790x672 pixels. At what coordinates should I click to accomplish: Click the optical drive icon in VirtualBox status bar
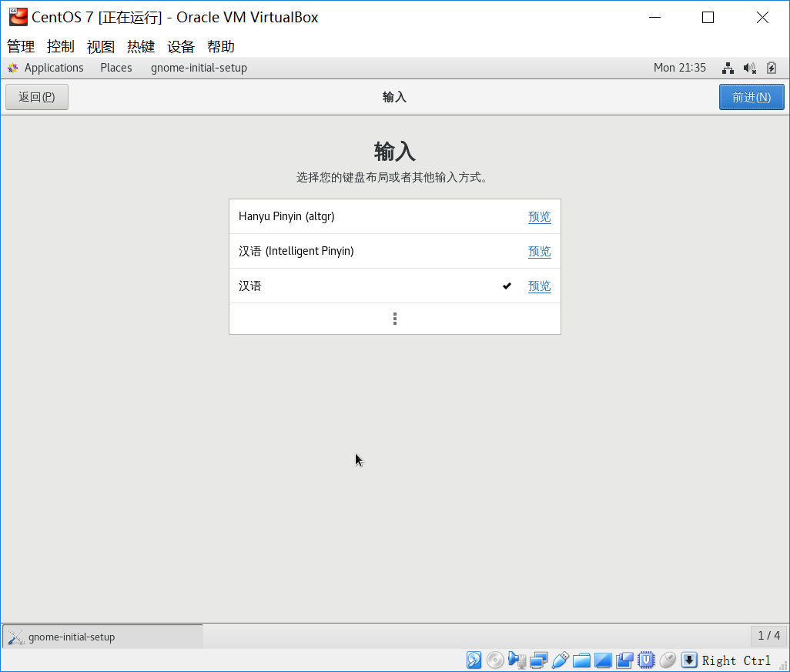pyautogui.click(x=495, y=660)
